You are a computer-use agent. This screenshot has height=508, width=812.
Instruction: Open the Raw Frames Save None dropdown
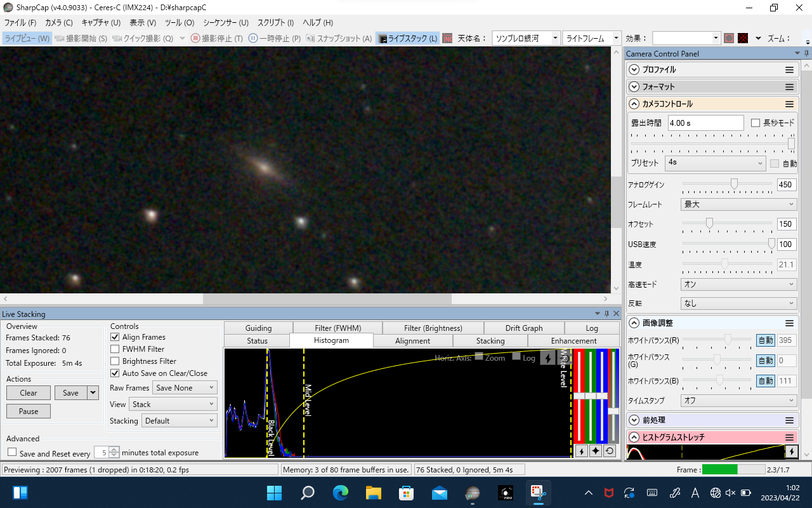click(185, 388)
